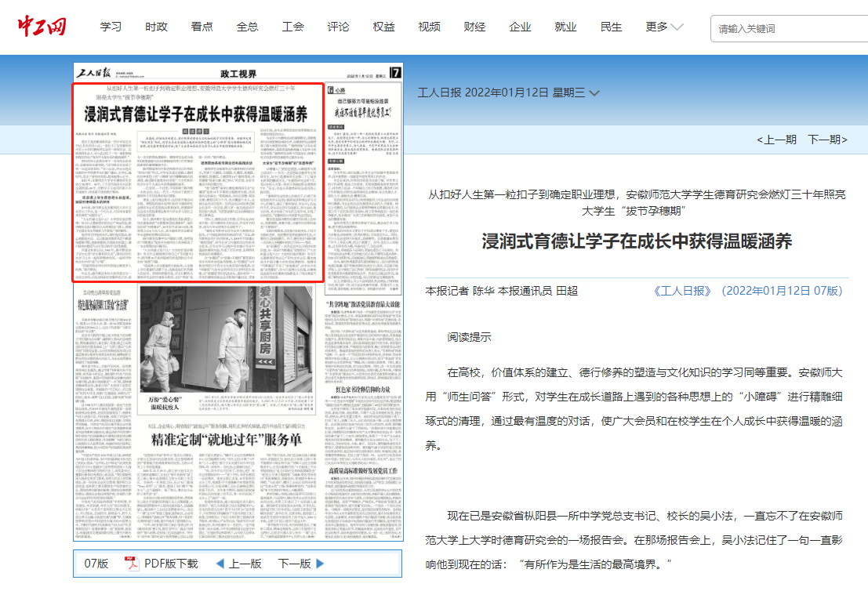Click the 中工网 site logo
Viewport: 868px width, 591px height.
(42, 27)
